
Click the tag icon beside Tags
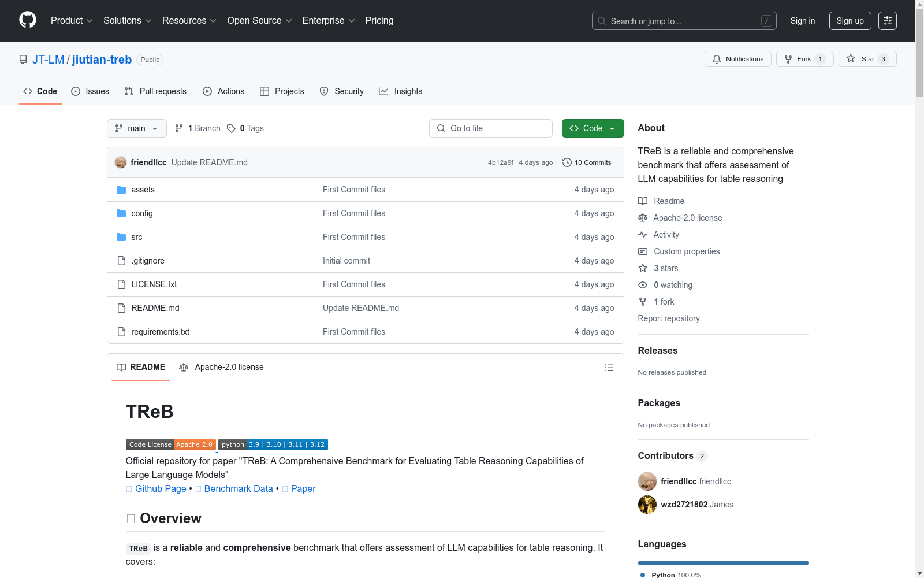coord(231,128)
